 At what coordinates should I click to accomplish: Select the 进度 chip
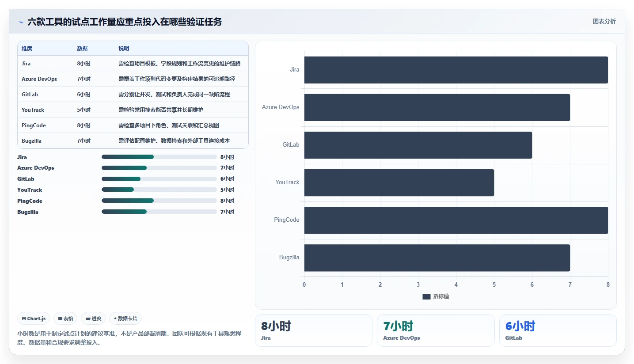(93, 318)
